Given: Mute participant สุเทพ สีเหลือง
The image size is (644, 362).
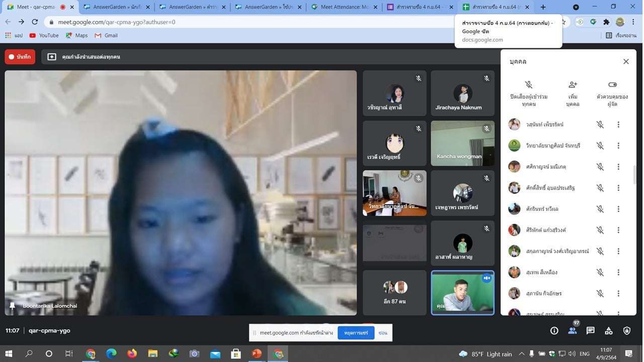Looking at the screenshot, I should point(600,273).
